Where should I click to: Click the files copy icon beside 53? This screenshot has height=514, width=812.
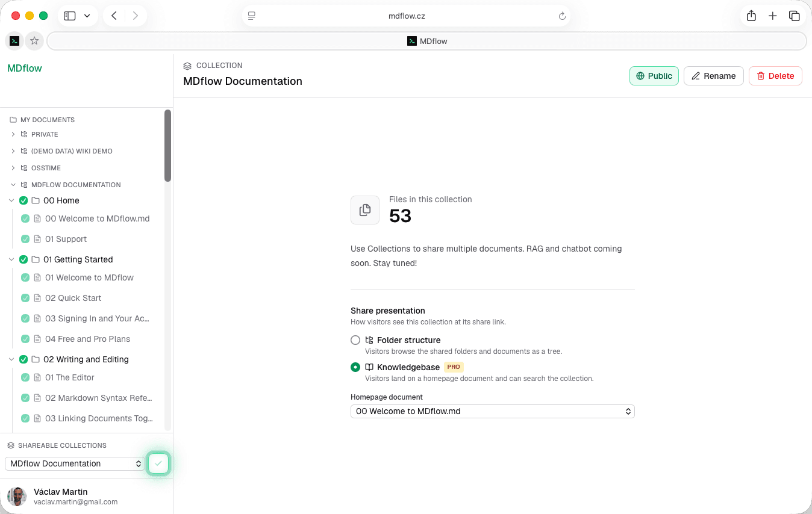click(x=365, y=210)
